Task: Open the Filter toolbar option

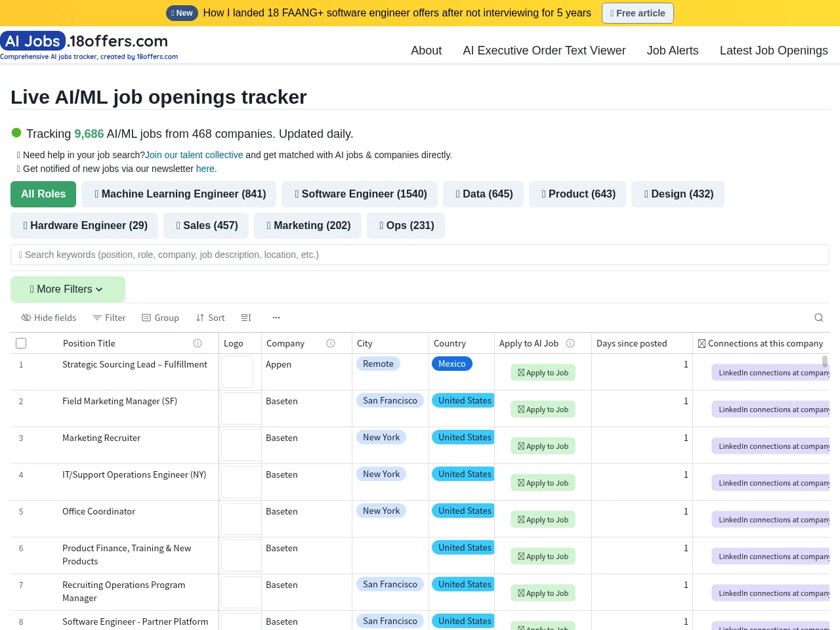Action: click(x=109, y=318)
